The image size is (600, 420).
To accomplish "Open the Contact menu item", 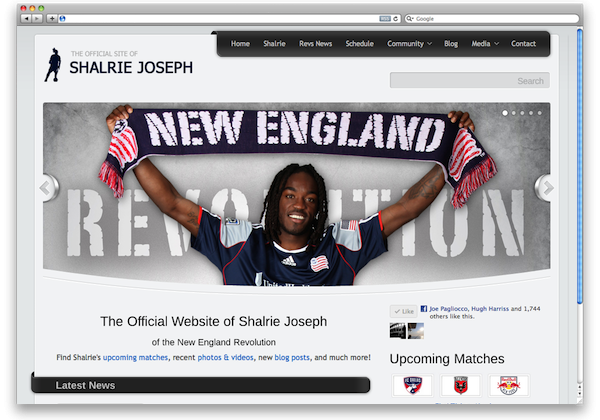I will pyautogui.click(x=523, y=44).
